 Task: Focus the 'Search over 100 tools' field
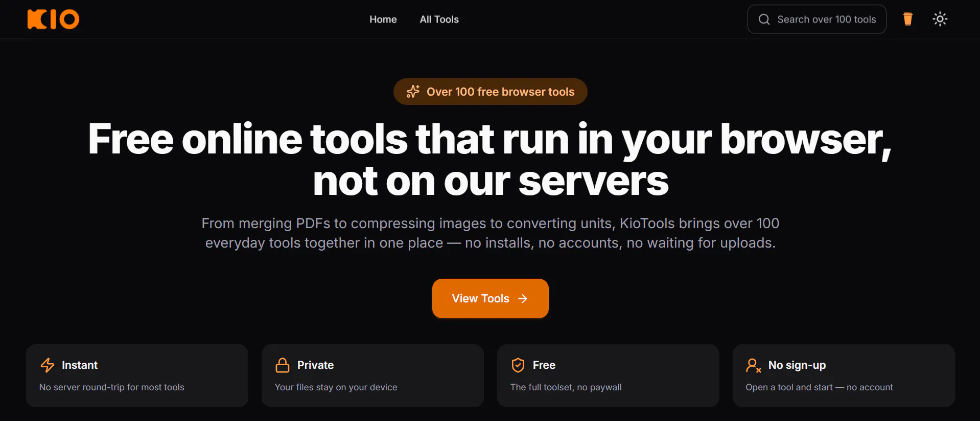coord(816,19)
